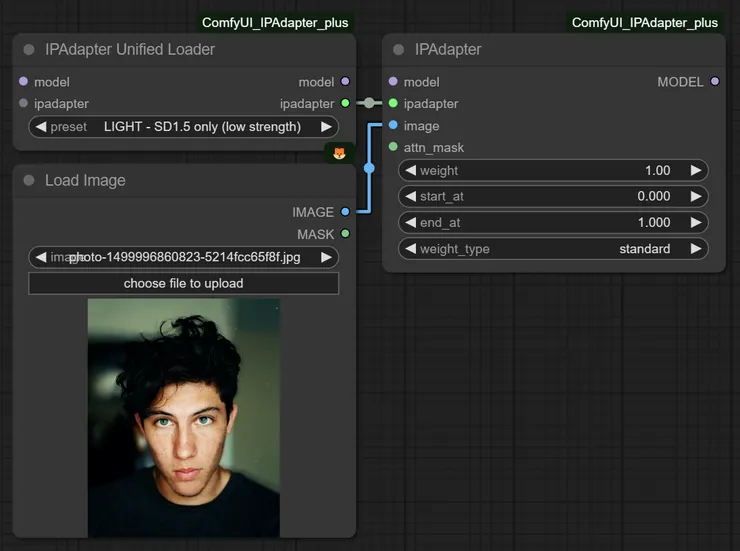Click the image input port on IPAdapter

click(393, 126)
